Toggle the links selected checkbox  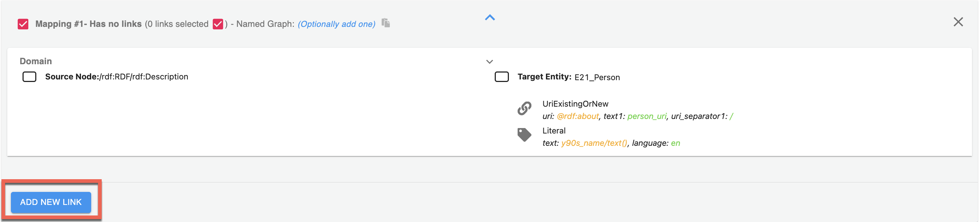click(218, 24)
